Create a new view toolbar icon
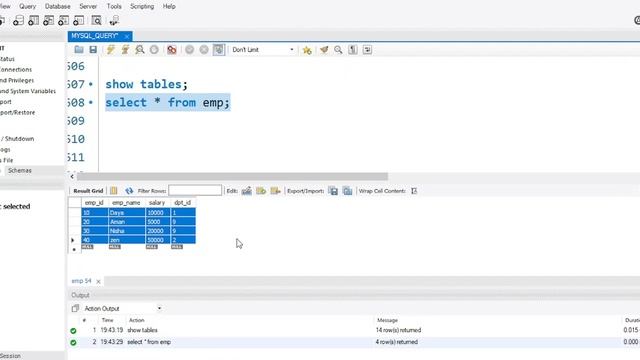 click(x=49, y=20)
